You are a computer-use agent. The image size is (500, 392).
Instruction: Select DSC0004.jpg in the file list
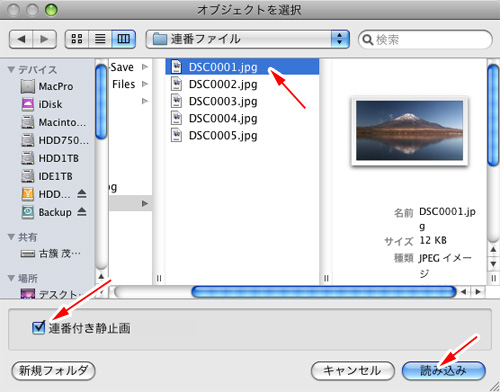[x=242, y=118]
